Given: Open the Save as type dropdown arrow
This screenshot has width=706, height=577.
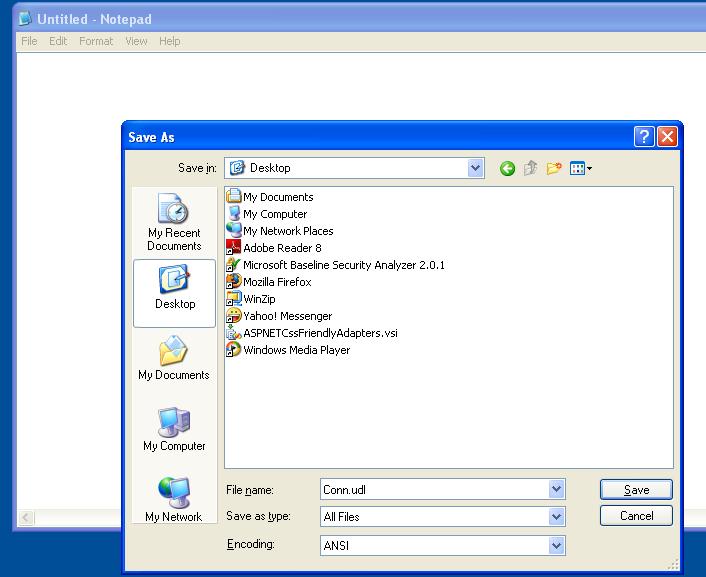Looking at the screenshot, I should click(x=557, y=517).
